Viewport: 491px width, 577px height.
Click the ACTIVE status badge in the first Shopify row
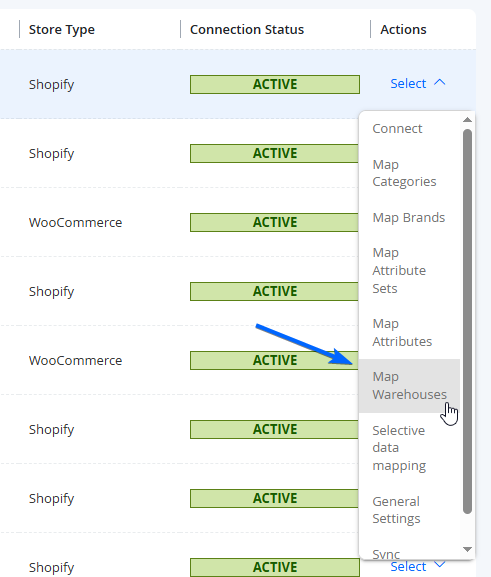275,84
